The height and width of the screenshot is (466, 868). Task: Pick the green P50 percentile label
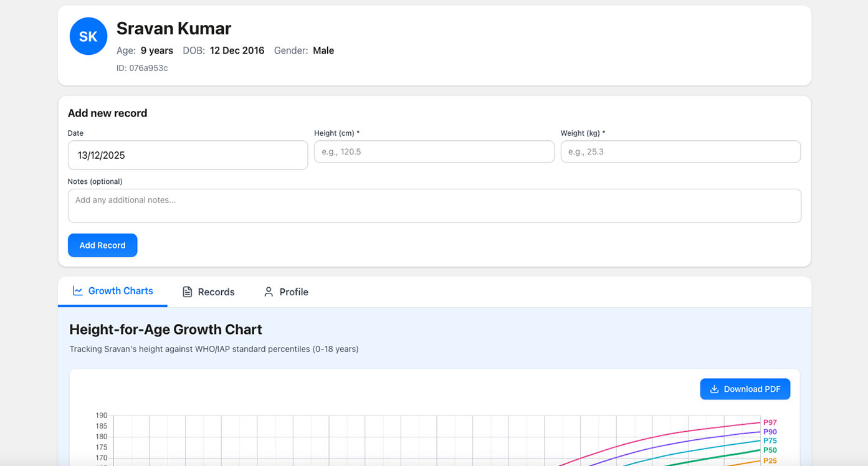click(770, 450)
